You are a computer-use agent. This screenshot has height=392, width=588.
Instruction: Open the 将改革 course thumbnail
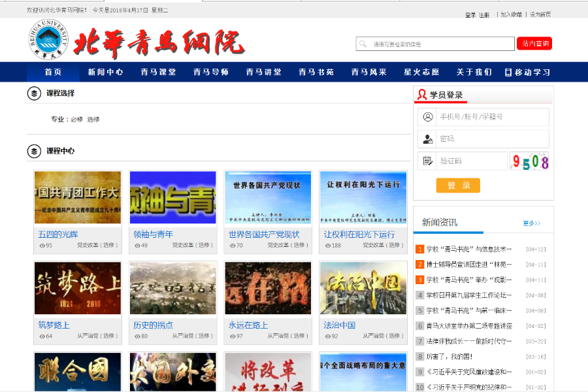(268, 372)
